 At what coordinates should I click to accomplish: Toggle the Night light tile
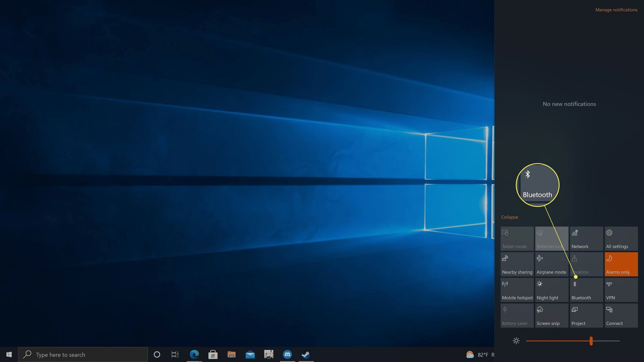tap(551, 290)
